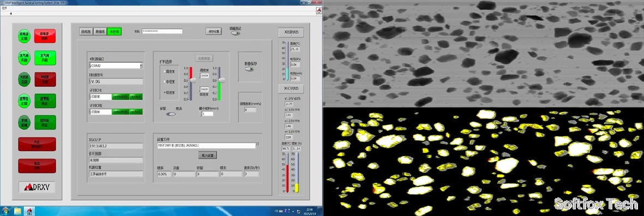644x216 pixels.
Task: Click the greyed 恢复原值 restore button
Action: click(204, 59)
